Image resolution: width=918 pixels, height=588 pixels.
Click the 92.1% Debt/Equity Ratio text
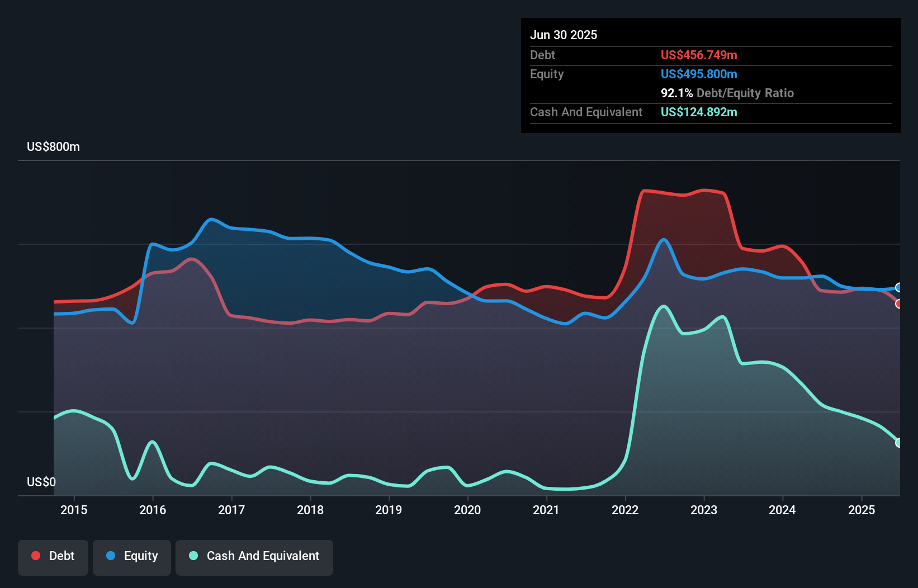pos(727,93)
